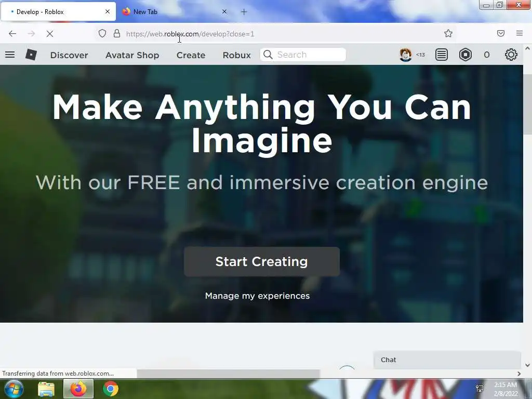View site security padlock info
Image resolution: width=532 pixels, height=399 pixels.
(x=117, y=33)
